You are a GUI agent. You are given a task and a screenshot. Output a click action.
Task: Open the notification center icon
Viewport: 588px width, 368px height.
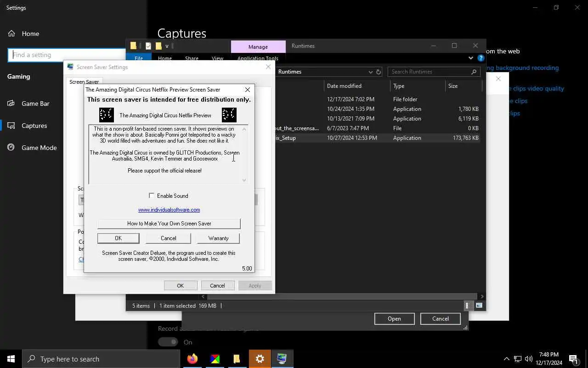pyautogui.click(x=574, y=359)
